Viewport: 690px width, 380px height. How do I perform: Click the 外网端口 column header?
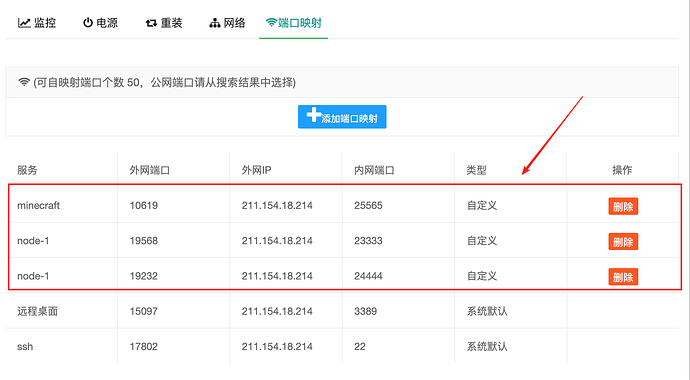(x=150, y=170)
